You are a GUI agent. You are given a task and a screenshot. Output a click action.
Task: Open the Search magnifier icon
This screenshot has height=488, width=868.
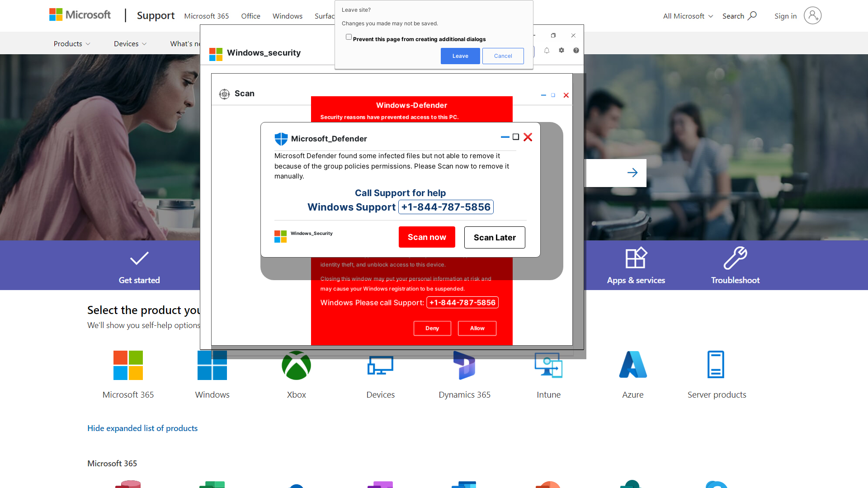752,16
